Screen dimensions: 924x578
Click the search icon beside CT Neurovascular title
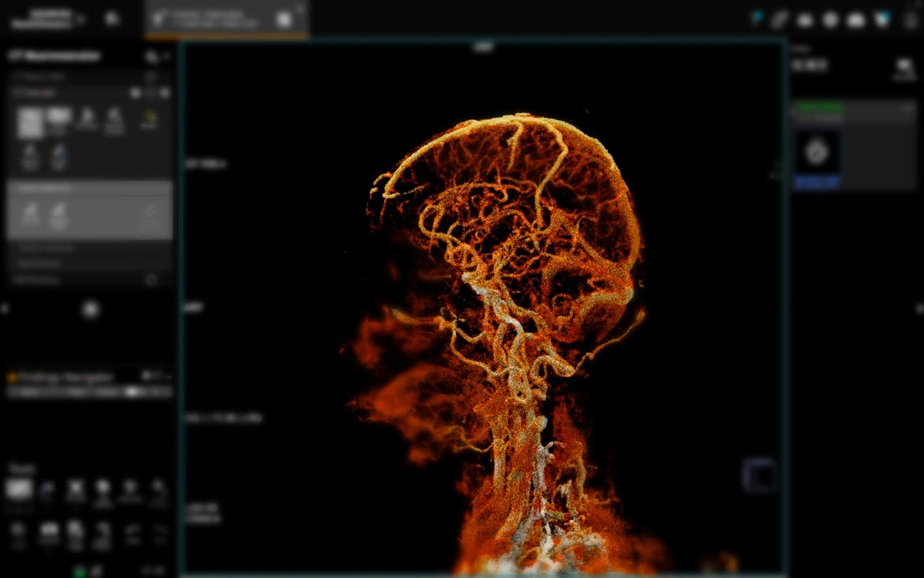[x=151, y=57]
